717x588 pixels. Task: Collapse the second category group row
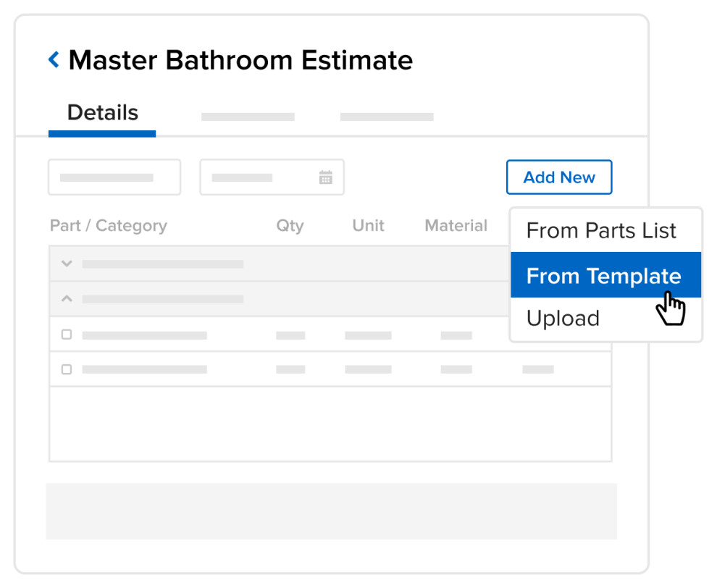point(66,298)
